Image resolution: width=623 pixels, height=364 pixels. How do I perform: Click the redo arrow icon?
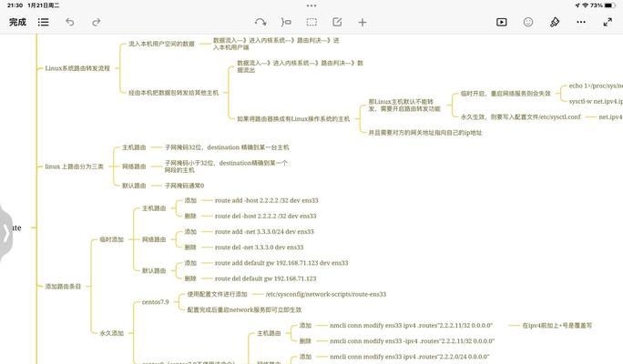[97, 22]
